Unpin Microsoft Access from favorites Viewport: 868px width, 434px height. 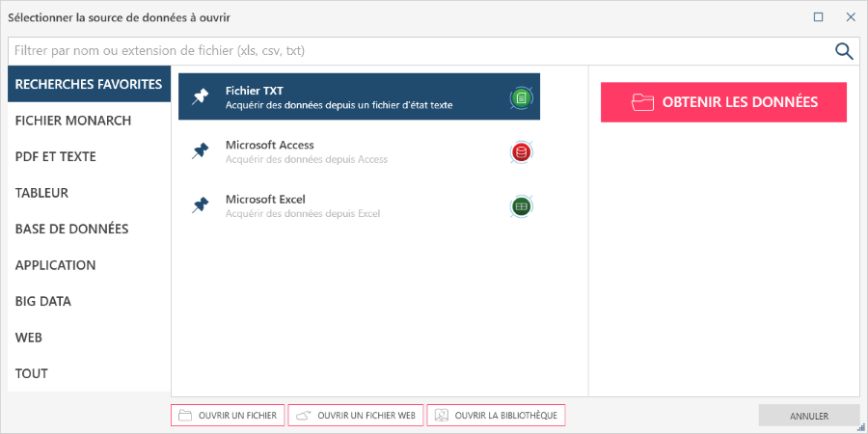point(201,150)
